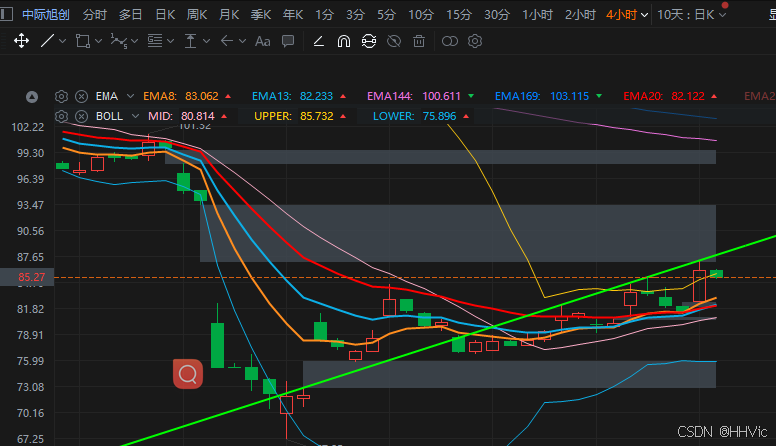Viewport: 776px width, 446px height.
Task: Select the 15分 period
Action: pyautogui.click(x=459, y=15)
